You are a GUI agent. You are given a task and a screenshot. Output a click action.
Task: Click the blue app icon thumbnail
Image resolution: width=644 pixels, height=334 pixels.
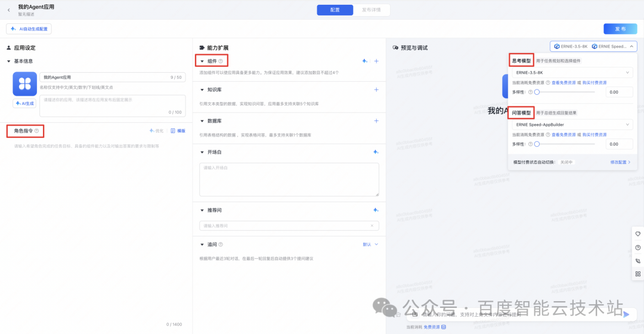coord(24,84)
